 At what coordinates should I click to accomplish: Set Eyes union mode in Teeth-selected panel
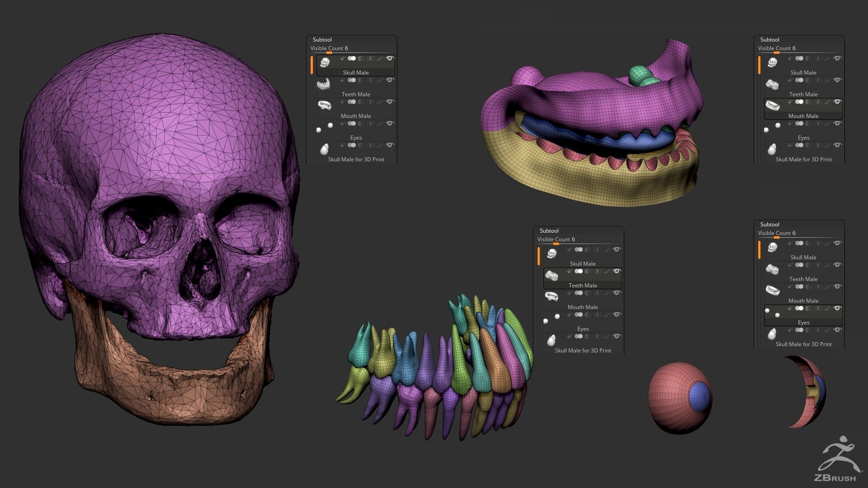[579, 314]
